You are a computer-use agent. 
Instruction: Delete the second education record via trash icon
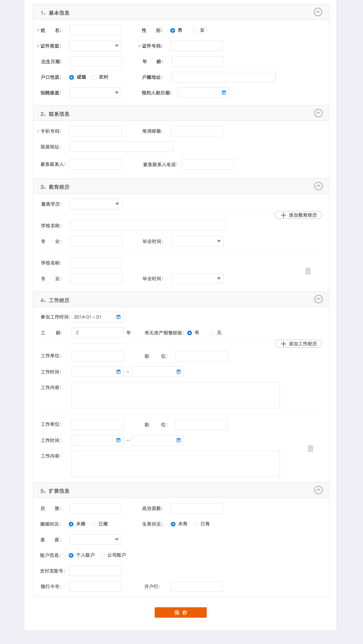click(x=308, y=271)
